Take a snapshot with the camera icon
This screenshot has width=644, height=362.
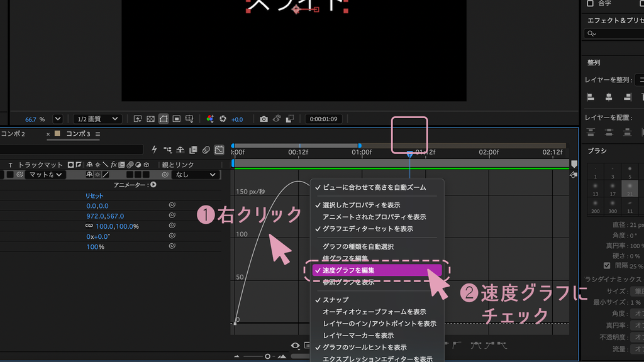[x=264, y=119]
